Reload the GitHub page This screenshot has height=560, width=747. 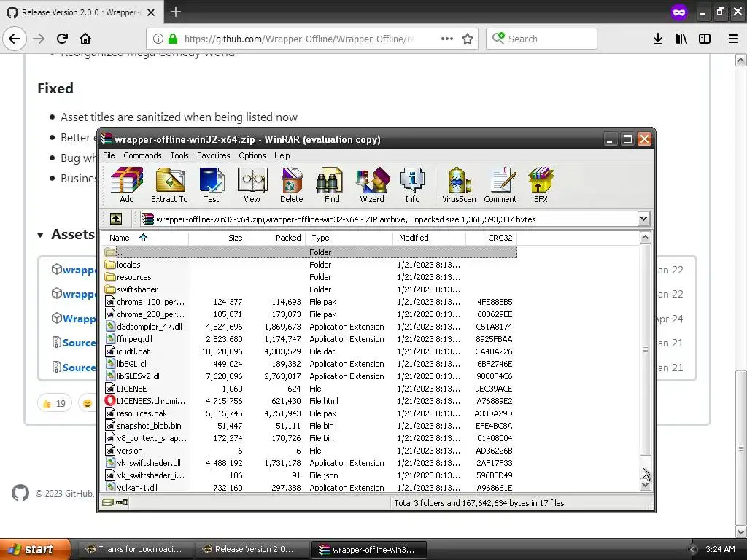coord(62,39)
